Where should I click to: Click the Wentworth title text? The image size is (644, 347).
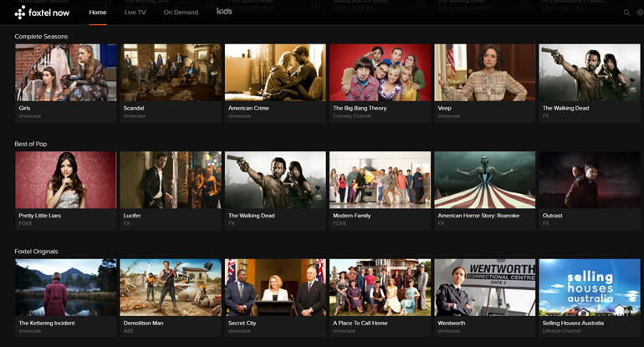click(x=452, y=324)
